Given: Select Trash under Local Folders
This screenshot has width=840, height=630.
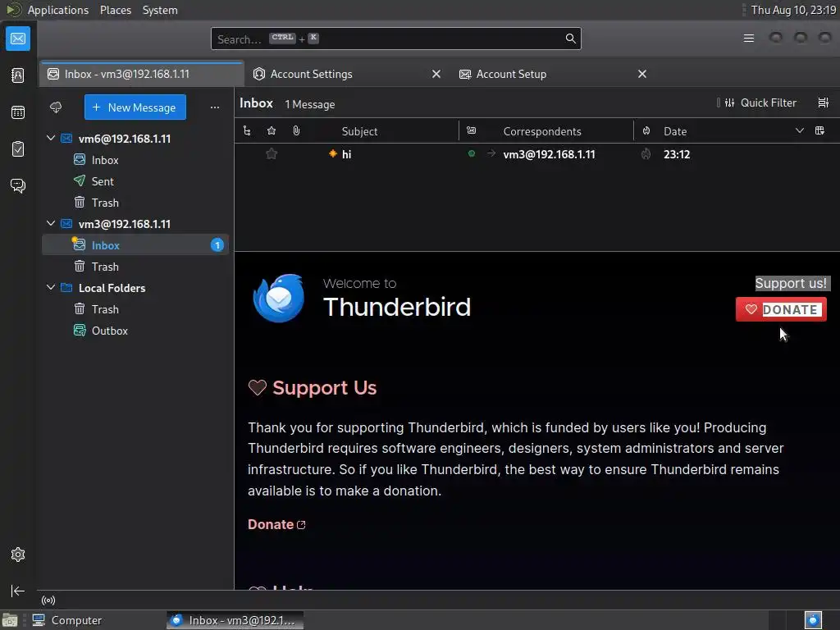Looking at the screenshot, I should (105, 309).
